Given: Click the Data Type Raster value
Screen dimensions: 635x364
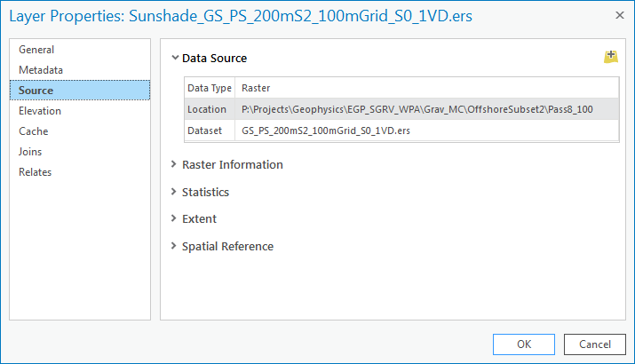Looking at the screenshot, I should pyautogui.click(x=256, y=88).
